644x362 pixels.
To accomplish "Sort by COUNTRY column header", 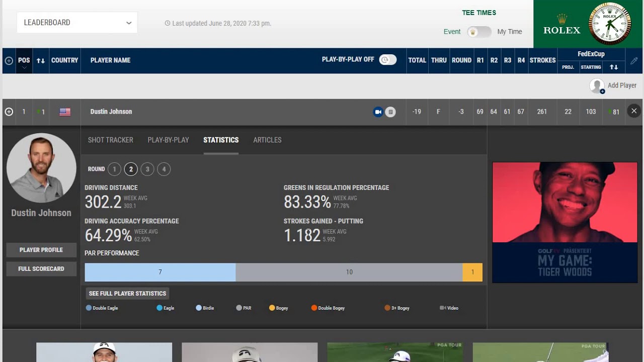I will [64, 60].
